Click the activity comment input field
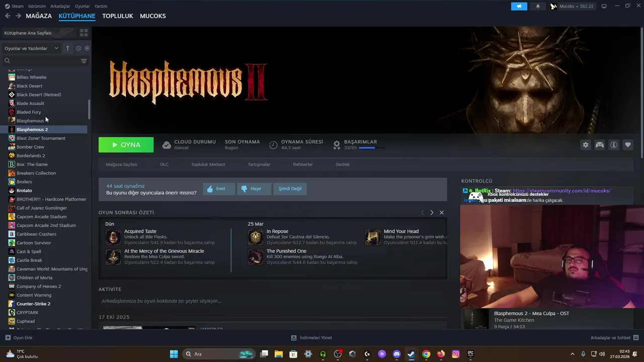The image size is (644, 362). tap(273, 301)
